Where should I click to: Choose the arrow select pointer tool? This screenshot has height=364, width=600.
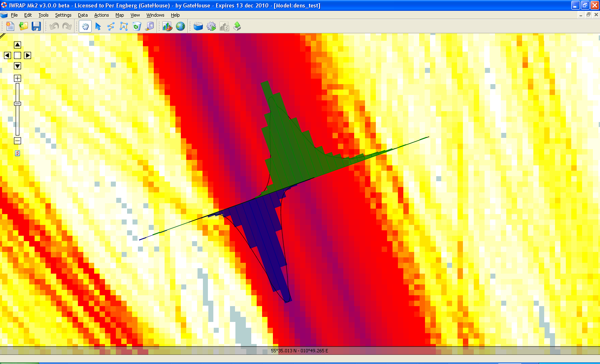pos(98,26)
